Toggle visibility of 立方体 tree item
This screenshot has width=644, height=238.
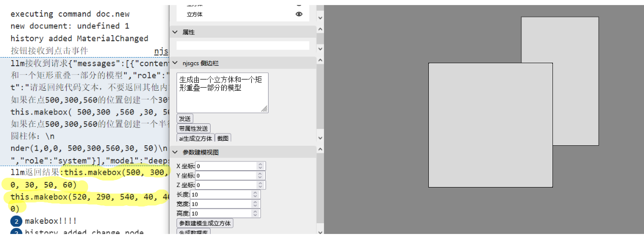click(299, 14)
